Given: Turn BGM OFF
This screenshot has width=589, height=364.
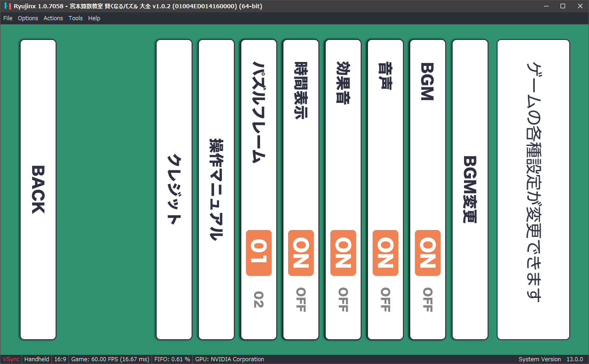Looking at the screenshot, I should tap(428, 300).
